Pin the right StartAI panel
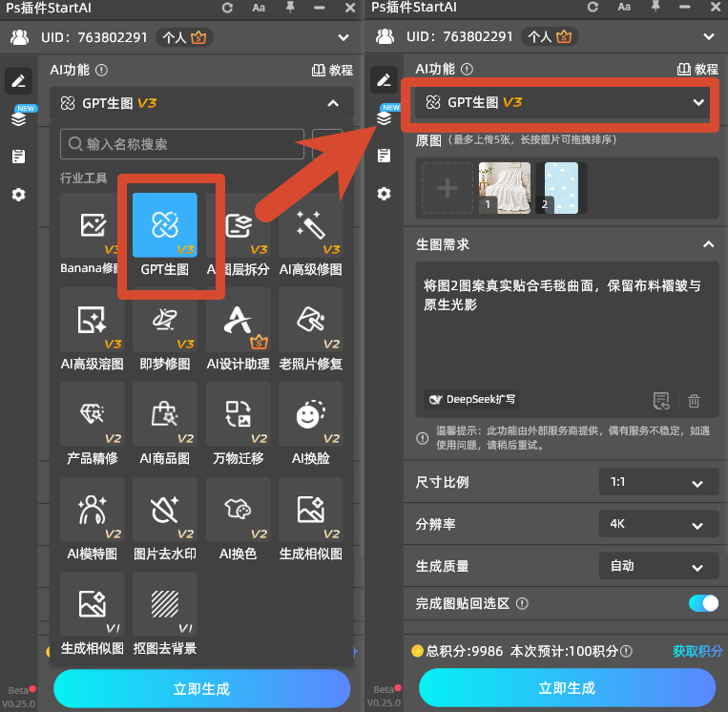This screenshot has height=712, width=728. 655,7
